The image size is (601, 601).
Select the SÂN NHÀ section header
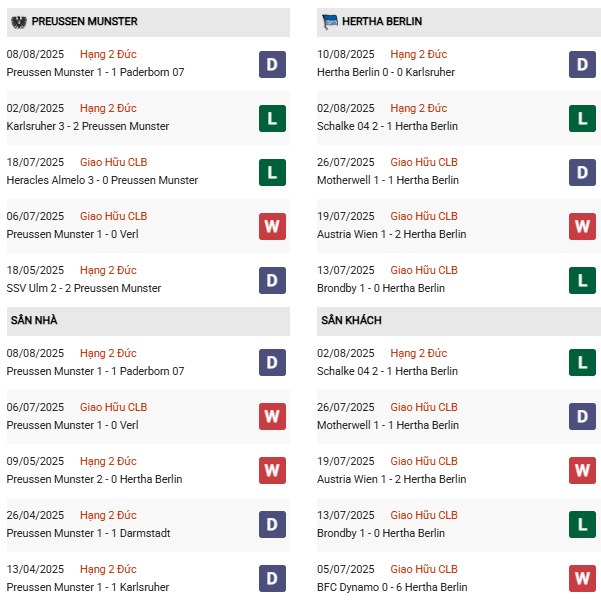[32, 320]
